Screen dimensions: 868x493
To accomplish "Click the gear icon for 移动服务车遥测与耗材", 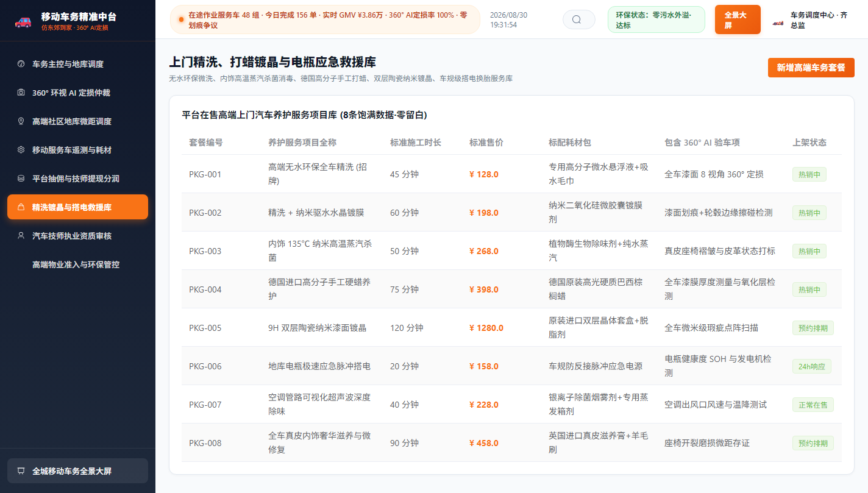I will (21, 150).
